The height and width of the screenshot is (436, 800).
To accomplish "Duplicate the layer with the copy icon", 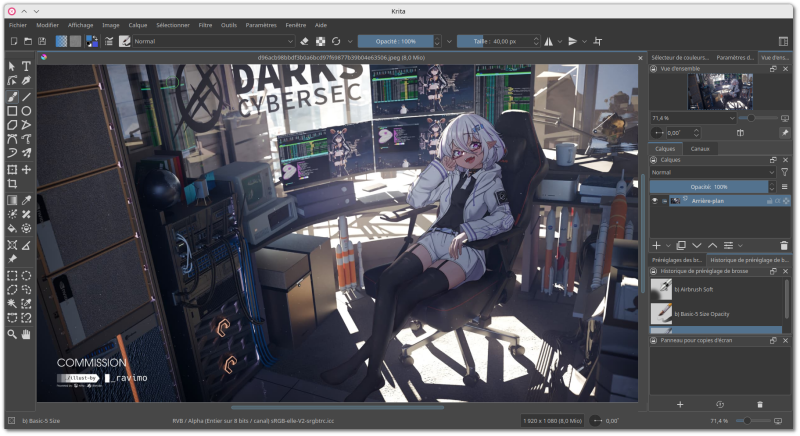I will click(681, 246).
